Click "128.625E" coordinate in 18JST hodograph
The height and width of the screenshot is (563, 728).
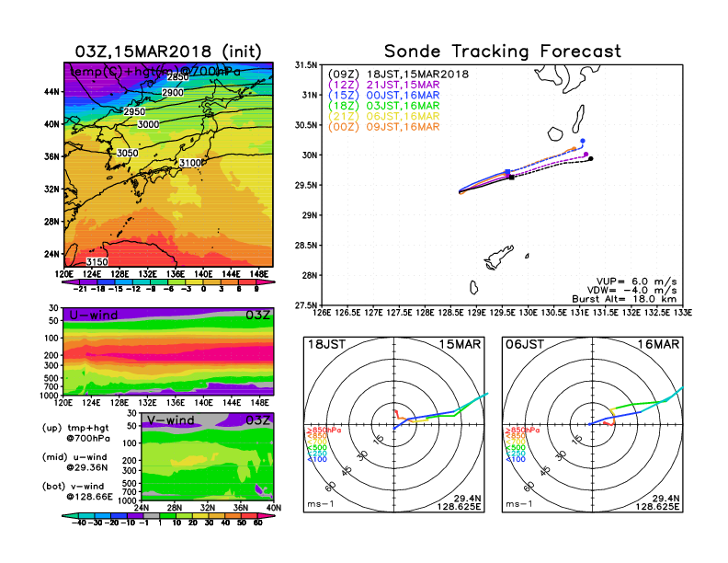click(x=459, y=506)
